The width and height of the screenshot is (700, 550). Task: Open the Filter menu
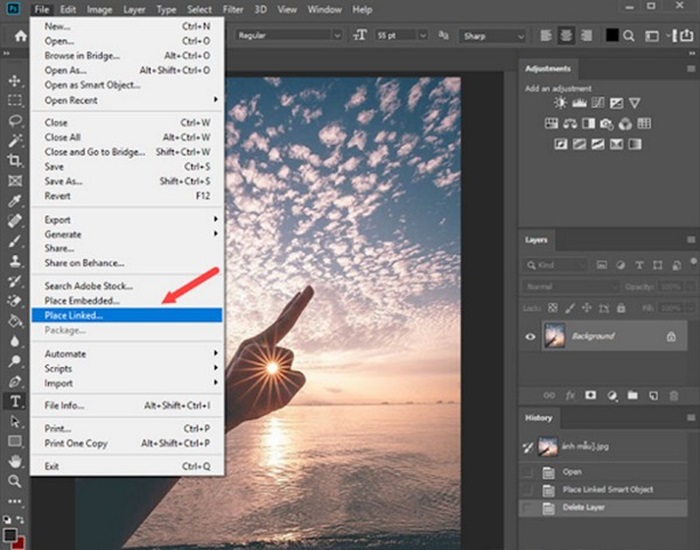point(233,9)
